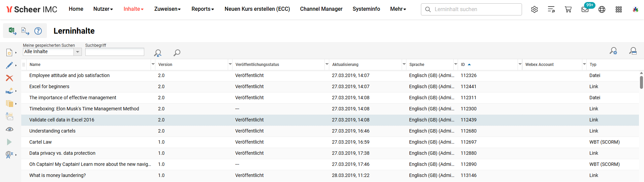This screenshot has height=182, width=644.
Task: Click the globe translation icon in sidebar
Action: [x=9, y=155]
